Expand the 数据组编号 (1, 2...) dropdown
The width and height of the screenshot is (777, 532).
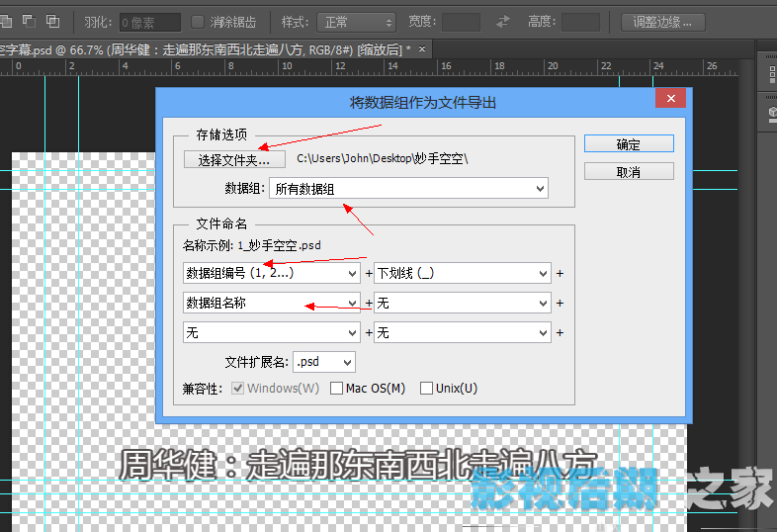[x=271, y=273]
